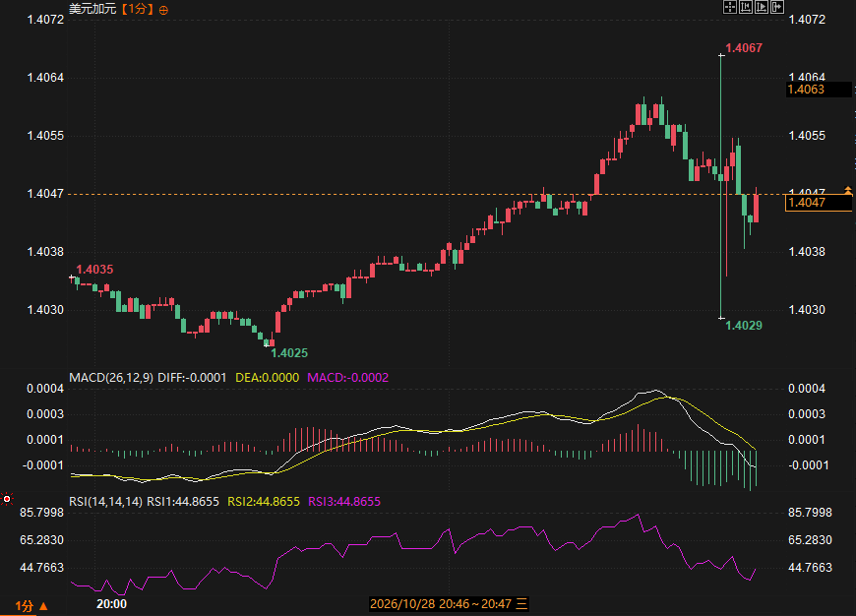Click the orange 1.4047 current price tag

[x=819, y=203]
